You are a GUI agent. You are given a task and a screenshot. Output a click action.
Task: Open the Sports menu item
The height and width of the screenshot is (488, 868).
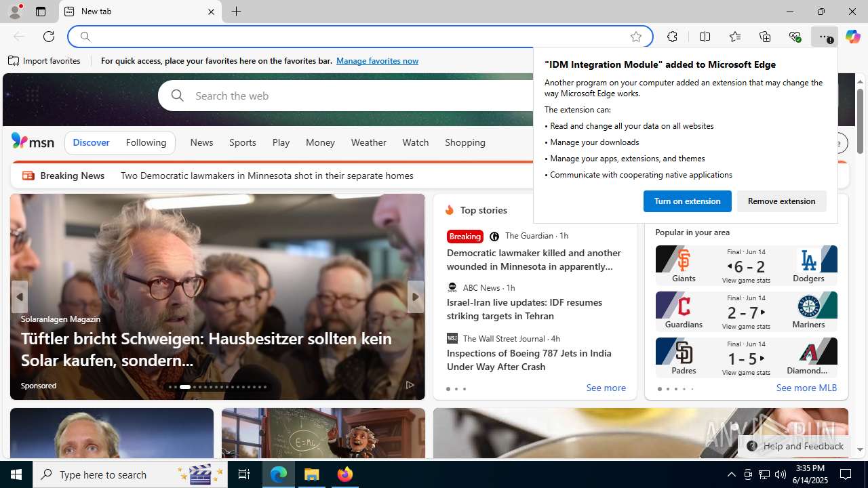point(242,142)
